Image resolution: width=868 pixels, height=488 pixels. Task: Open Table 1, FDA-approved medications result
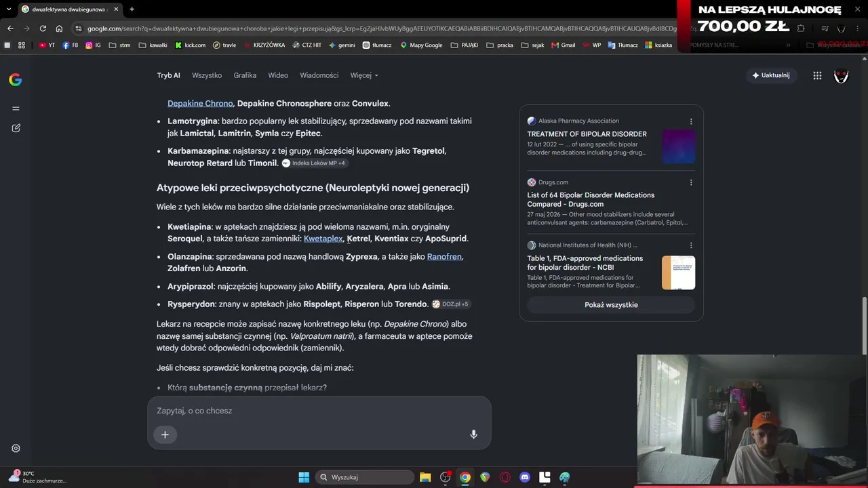[x=585, y=262]
